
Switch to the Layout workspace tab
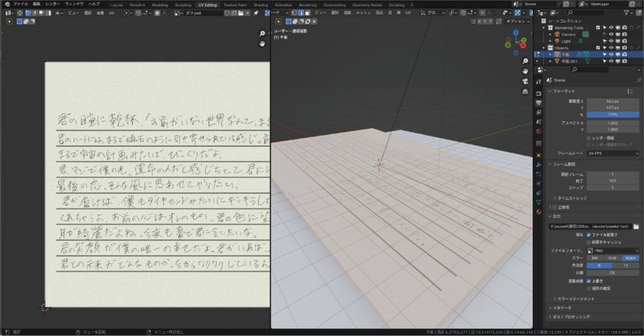coord(116,5)
